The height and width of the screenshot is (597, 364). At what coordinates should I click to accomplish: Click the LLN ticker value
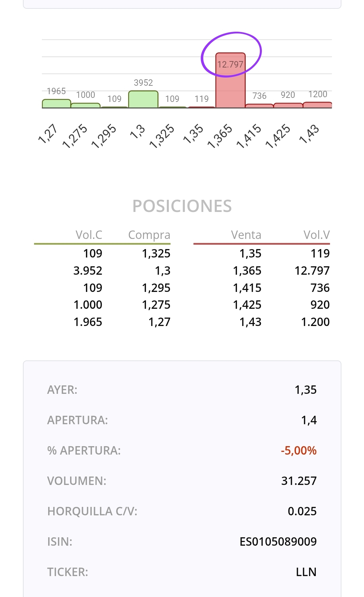[x=306, y=572]
